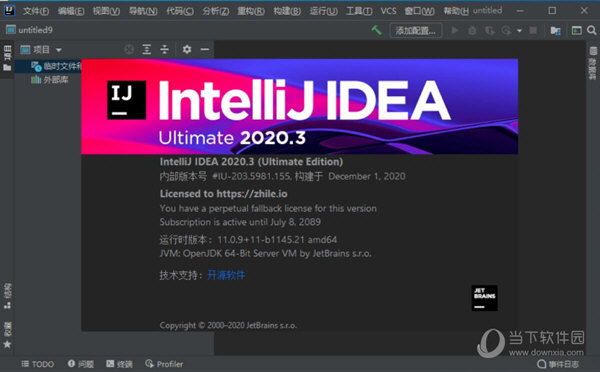Open the 视图(V) menu

(106, 11)
